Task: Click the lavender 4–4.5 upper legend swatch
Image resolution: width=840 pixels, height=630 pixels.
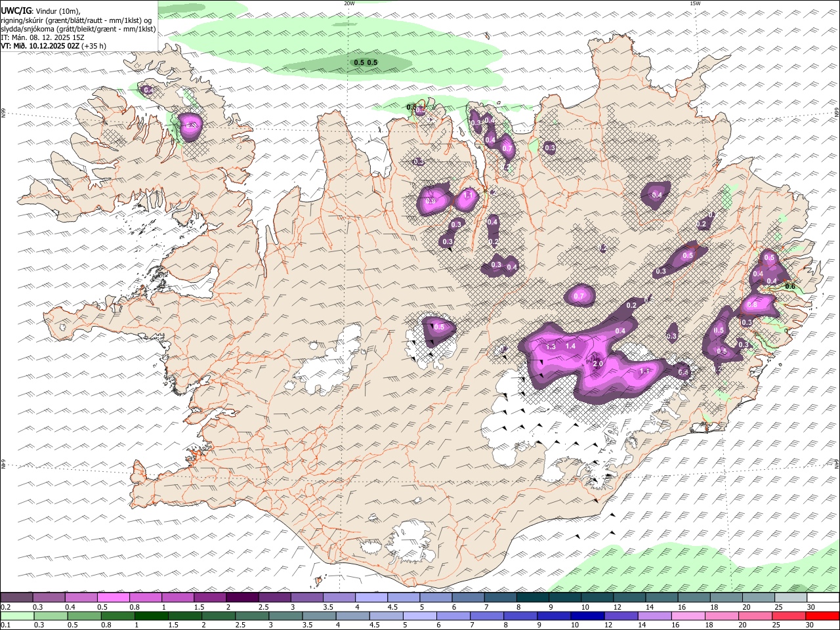Action: [x=371, y=597]
